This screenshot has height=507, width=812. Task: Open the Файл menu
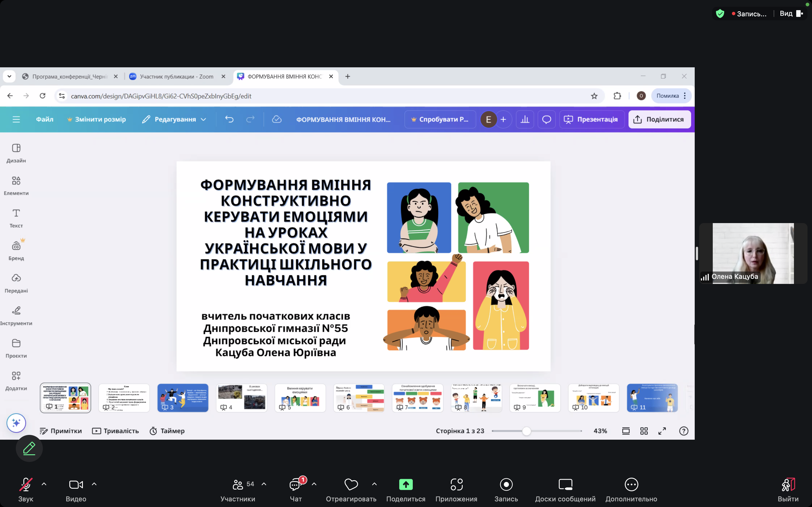click(x=45, y=119)
